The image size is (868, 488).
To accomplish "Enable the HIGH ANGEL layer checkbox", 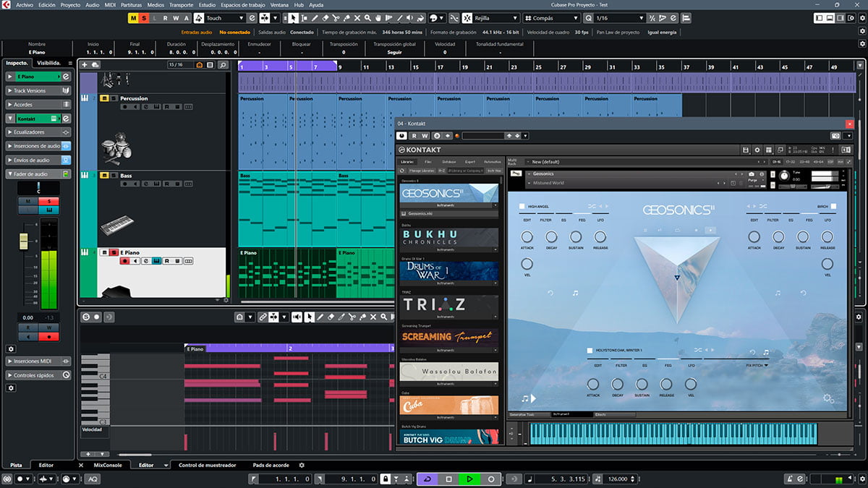I will pos(522,206).
